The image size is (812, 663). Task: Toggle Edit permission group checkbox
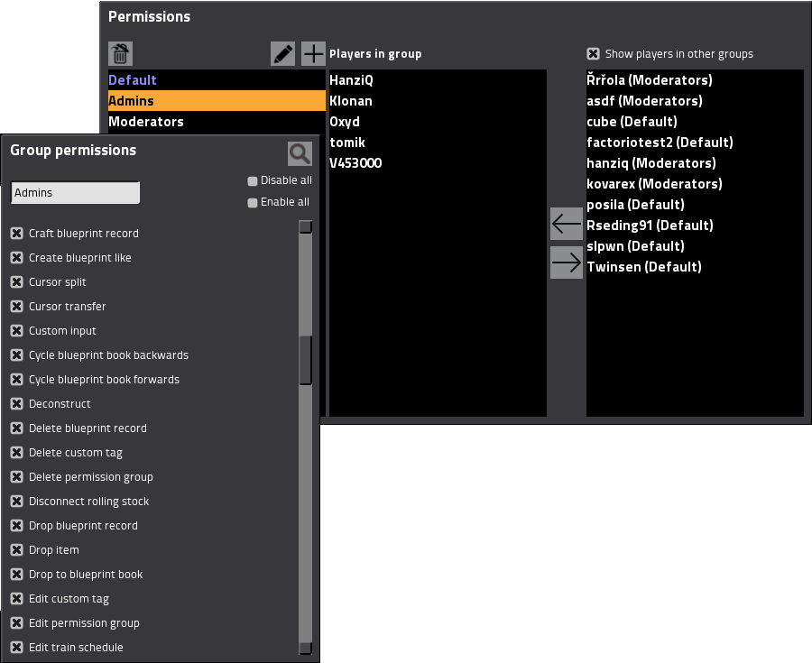tap(16, 622)
